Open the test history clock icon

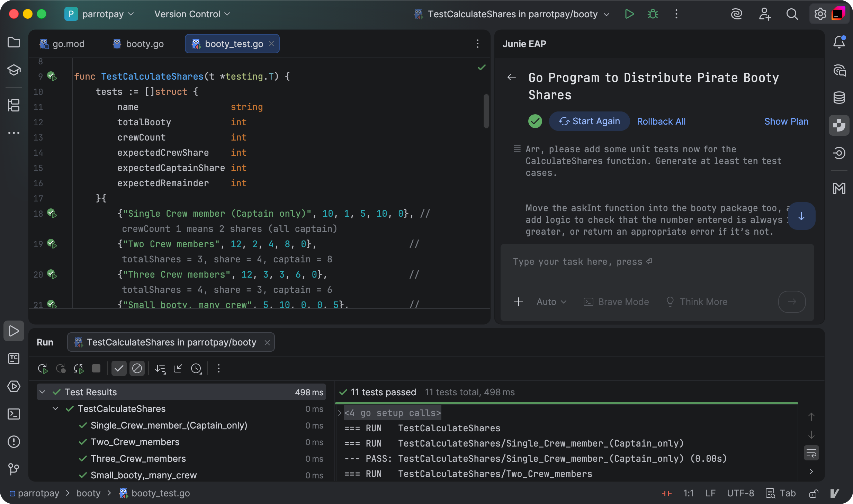196,369
